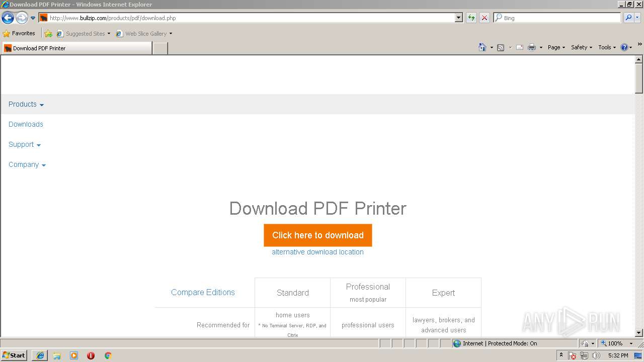Click the page scrollbar up arrow
Screen dimensions: 644x362
tap(639, 59)
